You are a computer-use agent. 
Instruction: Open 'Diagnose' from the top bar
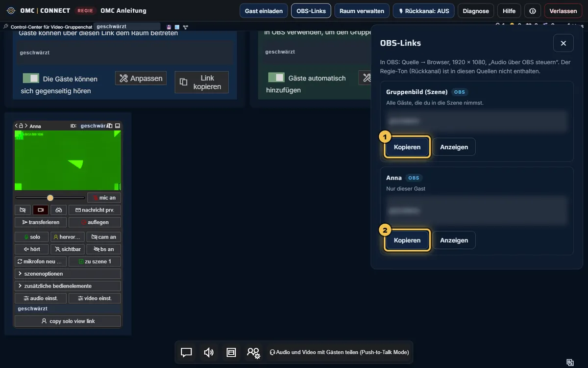(476, 11)
